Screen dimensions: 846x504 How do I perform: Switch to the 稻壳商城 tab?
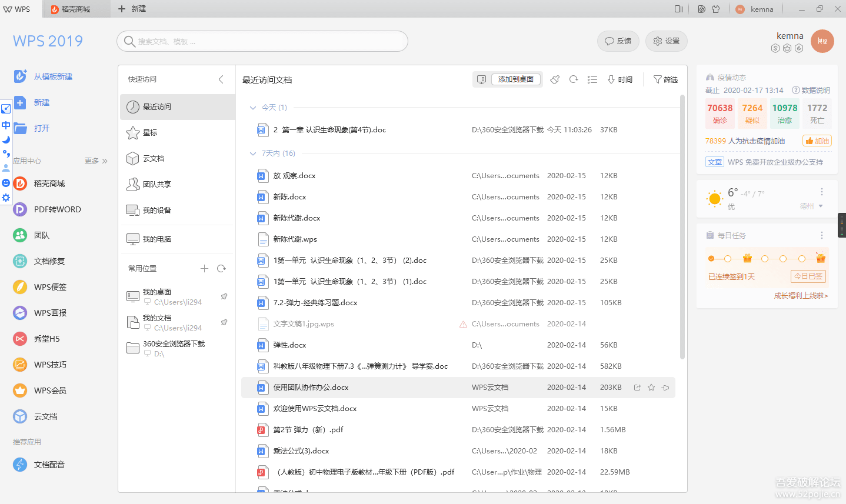click(76, 9)
